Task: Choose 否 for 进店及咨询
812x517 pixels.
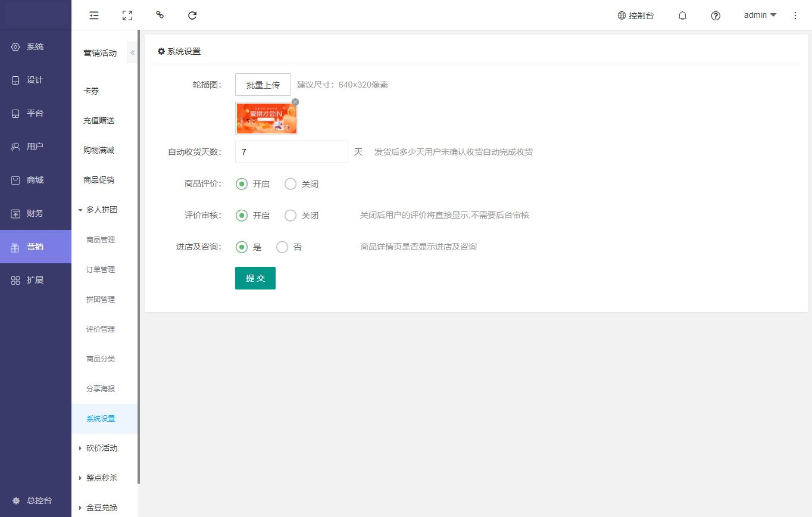Action: (x=282, y=247)
